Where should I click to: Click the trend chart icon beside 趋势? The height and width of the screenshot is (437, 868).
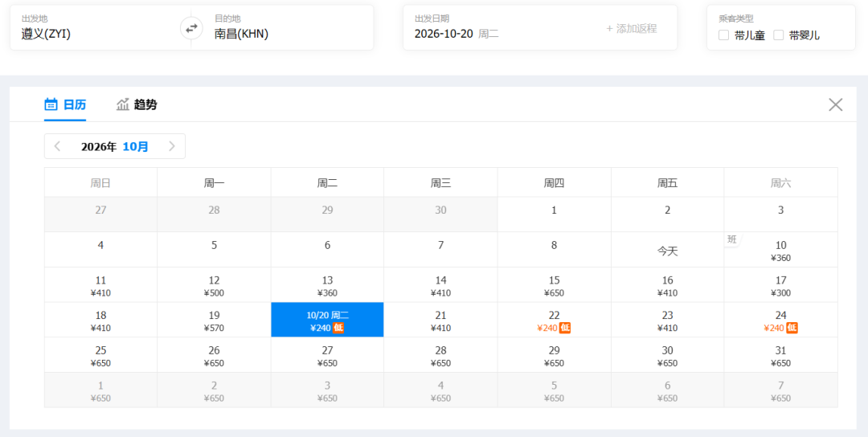(123, 104)
